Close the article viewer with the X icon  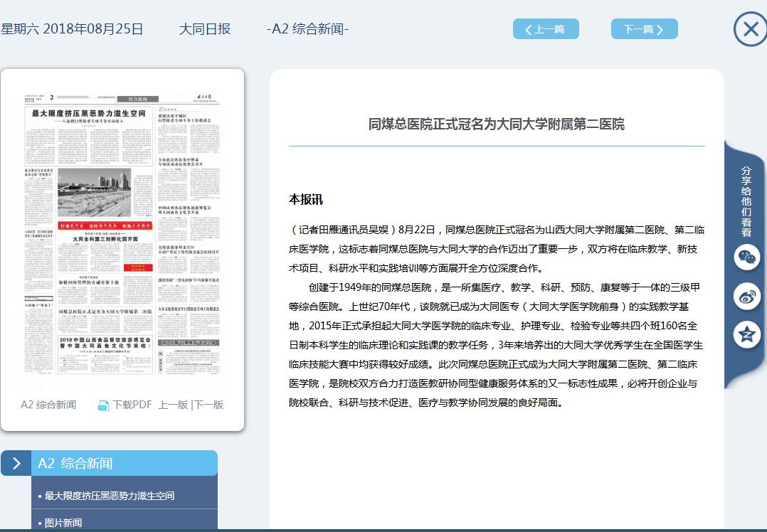(x=750, y=29)
